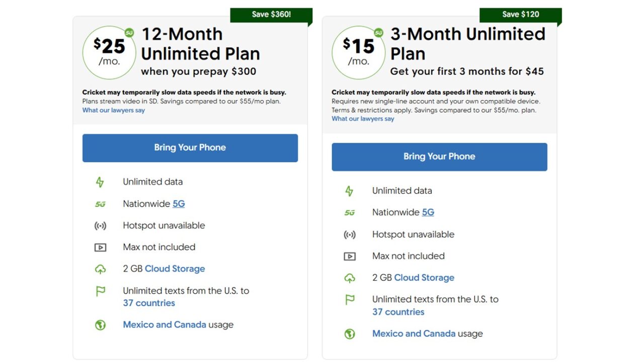Click the globe icon in 12-Month plan
The image size is (644, 362).
pyautogui.click(x=100, y=325)
